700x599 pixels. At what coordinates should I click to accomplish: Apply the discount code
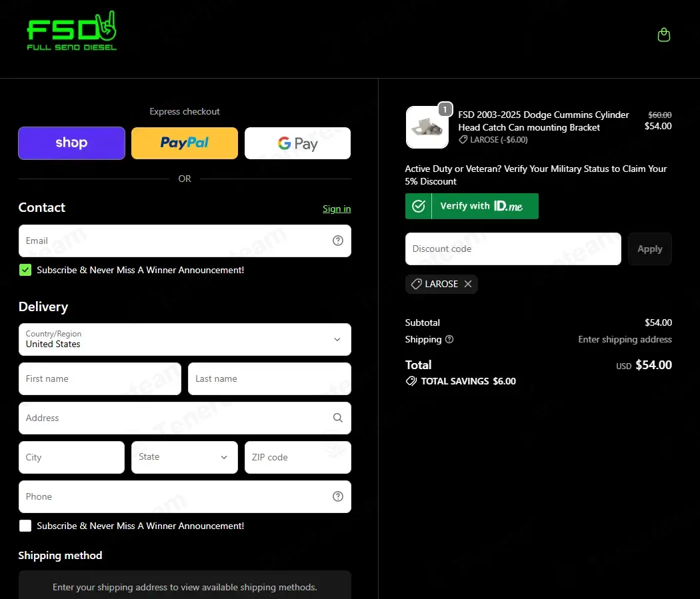650,249
